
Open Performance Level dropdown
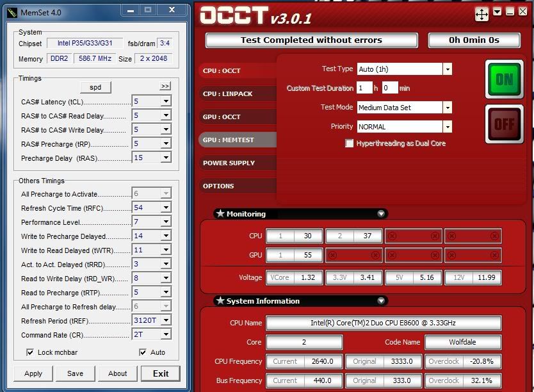pos(166,222)
